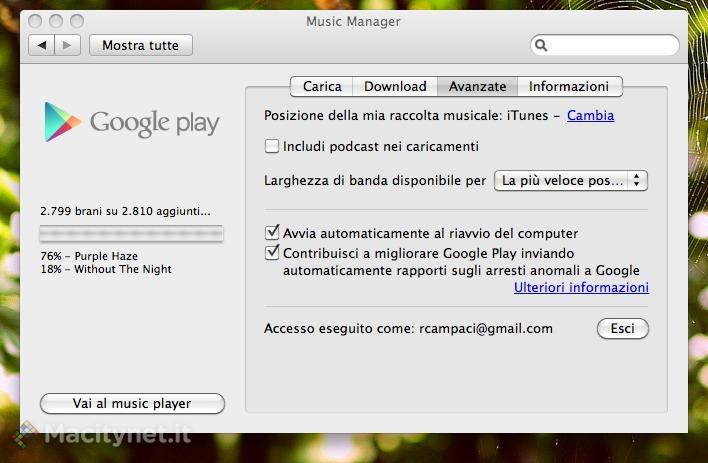Image resolution: width=708 pixels, height=463 pixels.
Task: Click Vai al music player button
Action: click(x=132, y=403)
